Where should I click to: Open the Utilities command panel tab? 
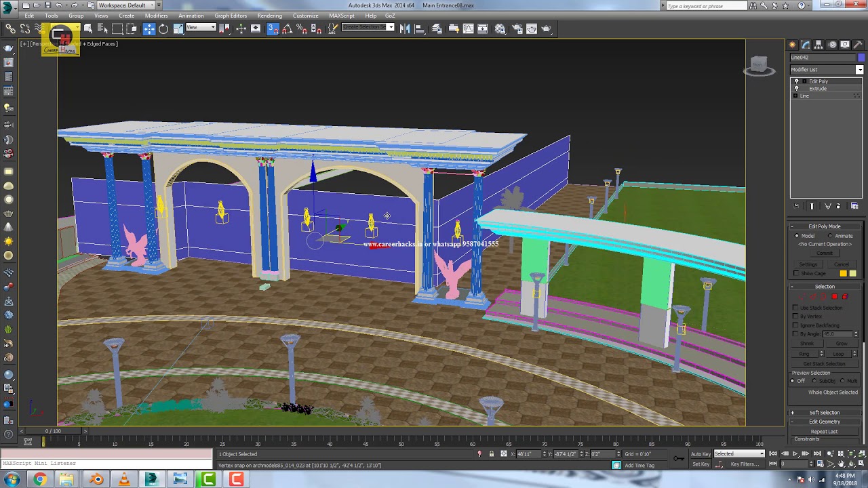tap(858, 45)
